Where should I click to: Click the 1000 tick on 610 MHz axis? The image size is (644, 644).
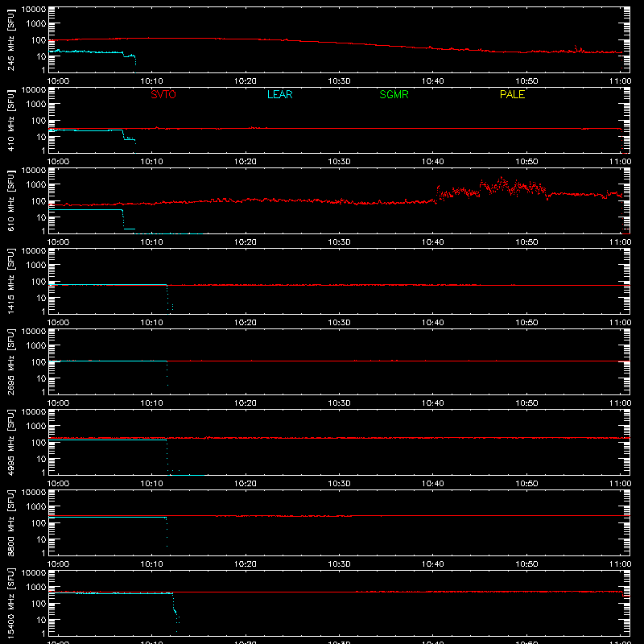36,184
